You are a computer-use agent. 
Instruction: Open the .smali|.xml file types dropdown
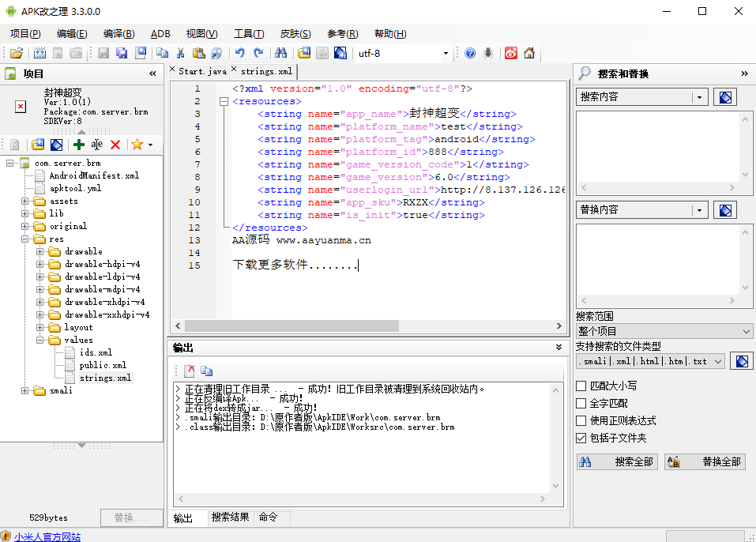(x=650, y=361)
